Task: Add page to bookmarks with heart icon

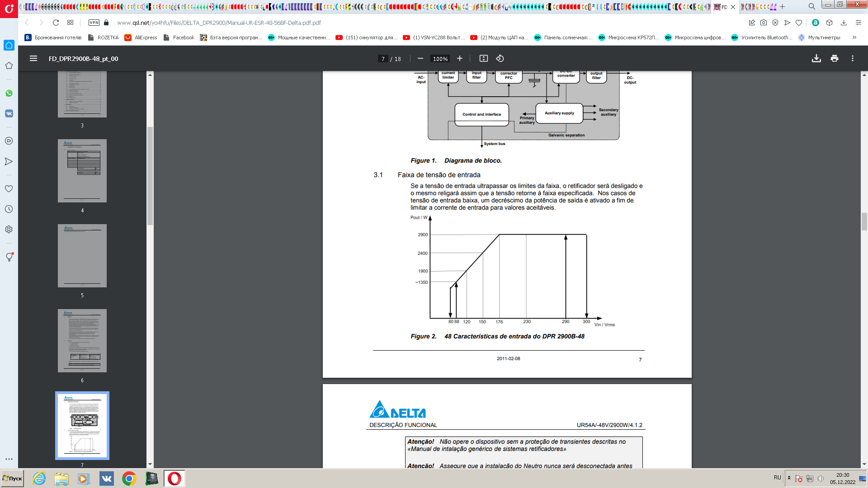Action: [799, 23]
